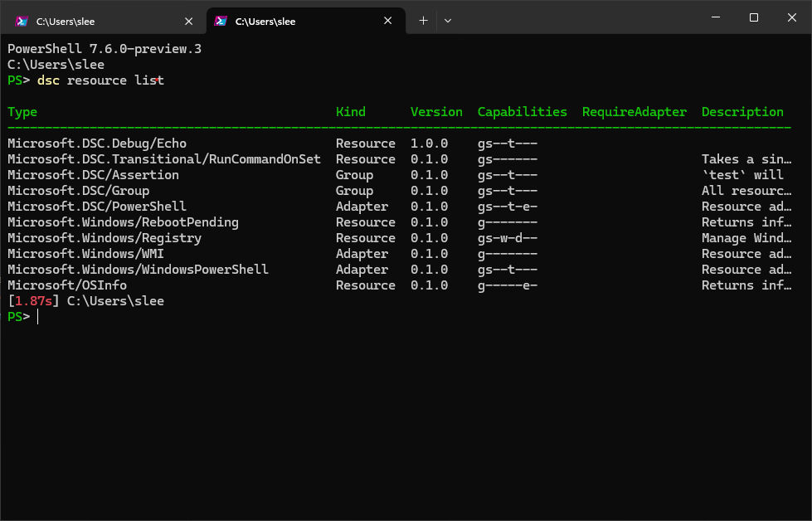
Task: Click 'Microsoft.Windows/WindowsPowerShell' row text
Action: pyautogui.click(x=138, y=270)
